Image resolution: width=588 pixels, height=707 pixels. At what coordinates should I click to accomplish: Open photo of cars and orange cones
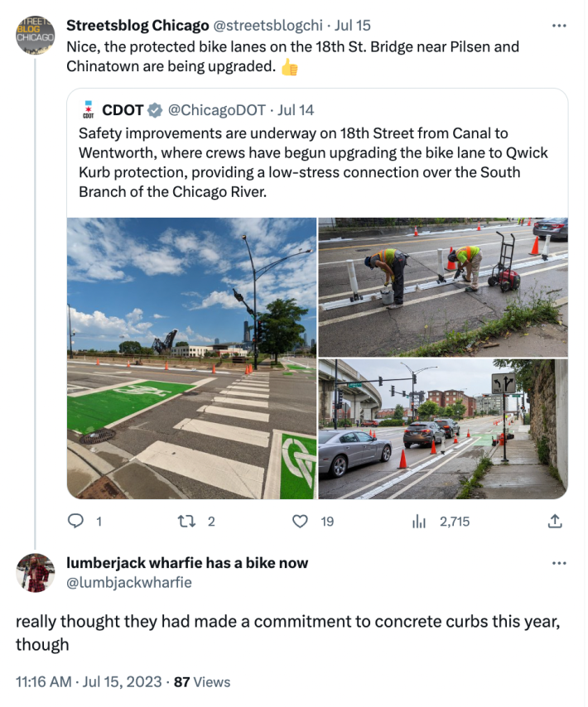click(443, 429)
